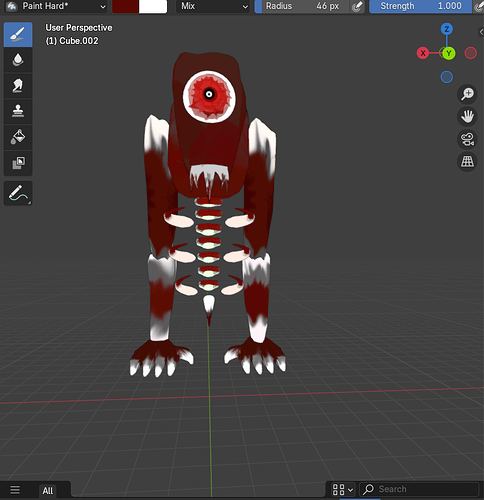Select the Clone stamp tool
Viewport: 484px width, 500px height.
pos(18,112)
